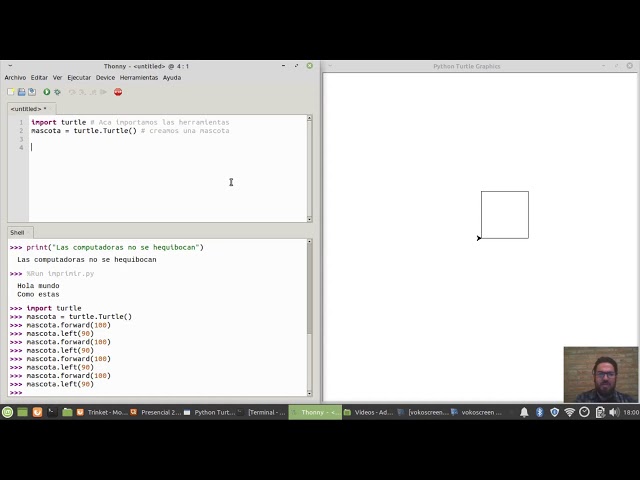This screenshot has height=480, width=640.
Task: Switch to Terminal taskbar window
Action: (262, 412)
